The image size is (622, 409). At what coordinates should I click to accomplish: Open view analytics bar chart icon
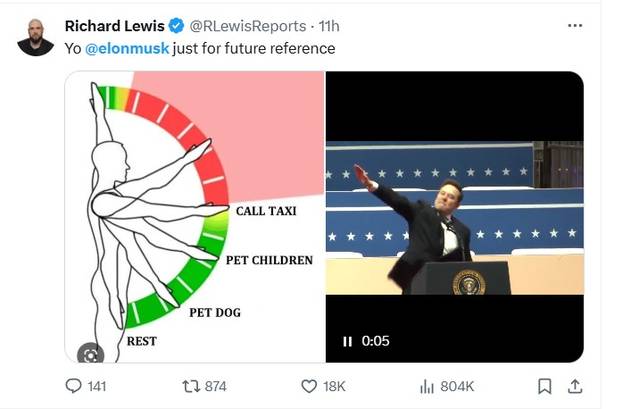pos(427,386)
